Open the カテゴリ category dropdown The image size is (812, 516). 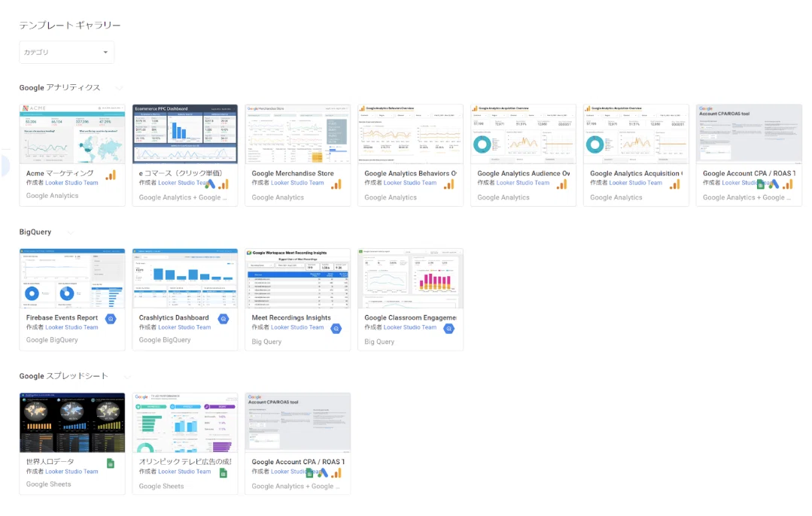click(x=66, y=52)
